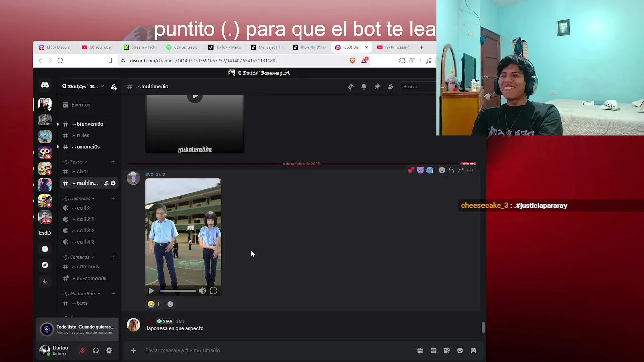Switch to YouTube browser tab
Image resolution: width=644 pixels, height=362 pixels.
[97, 47]
